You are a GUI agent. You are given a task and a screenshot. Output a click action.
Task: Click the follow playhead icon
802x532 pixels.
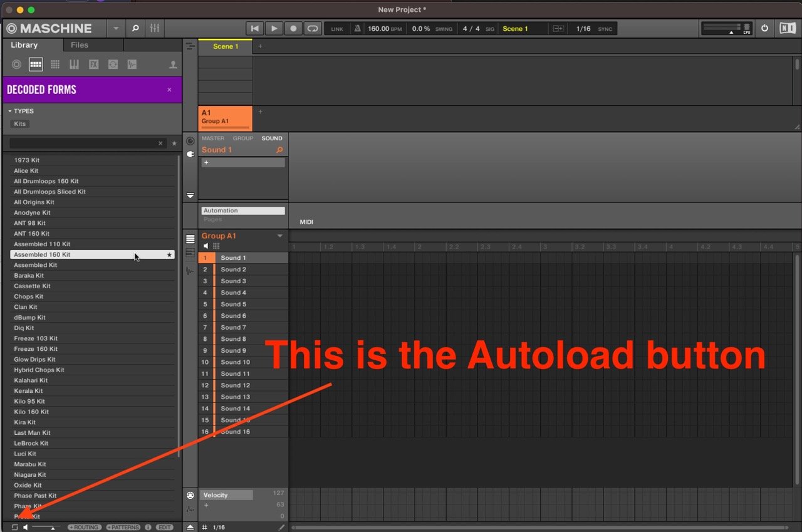[x=558, y=29]
